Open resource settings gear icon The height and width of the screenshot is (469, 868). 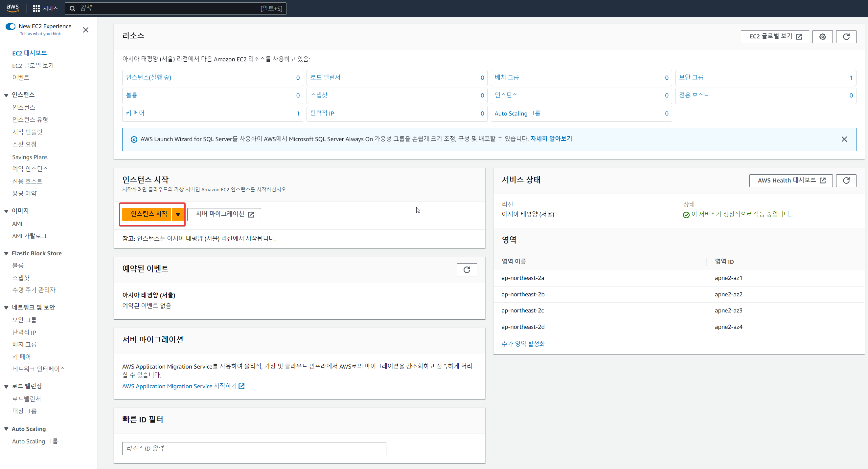click(822, 37)
